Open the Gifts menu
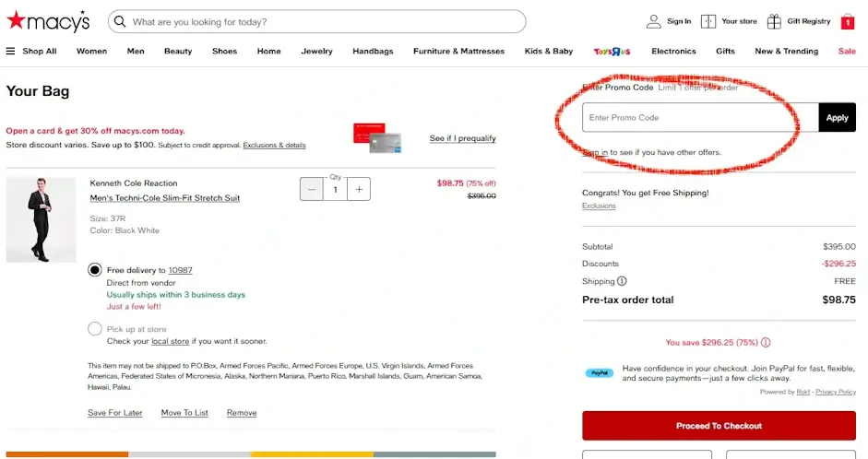Viewport: 868px width, 459px height. point(725,51)
